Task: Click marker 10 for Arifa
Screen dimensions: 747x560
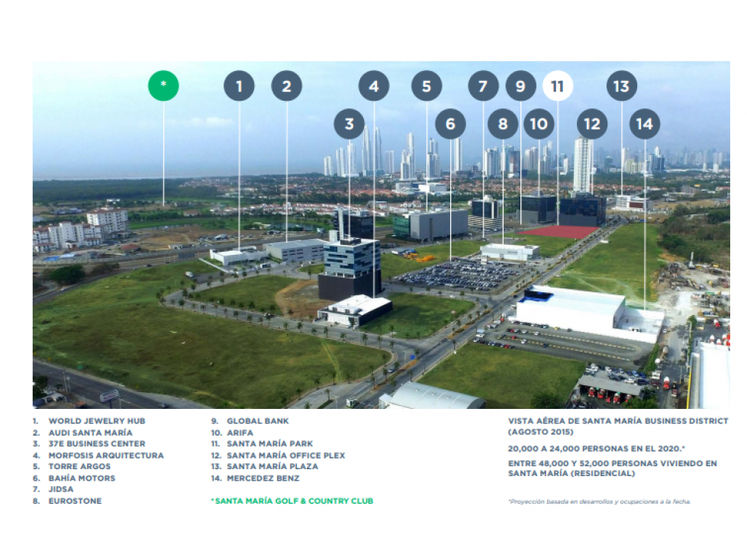Action: tap(539, 124)
